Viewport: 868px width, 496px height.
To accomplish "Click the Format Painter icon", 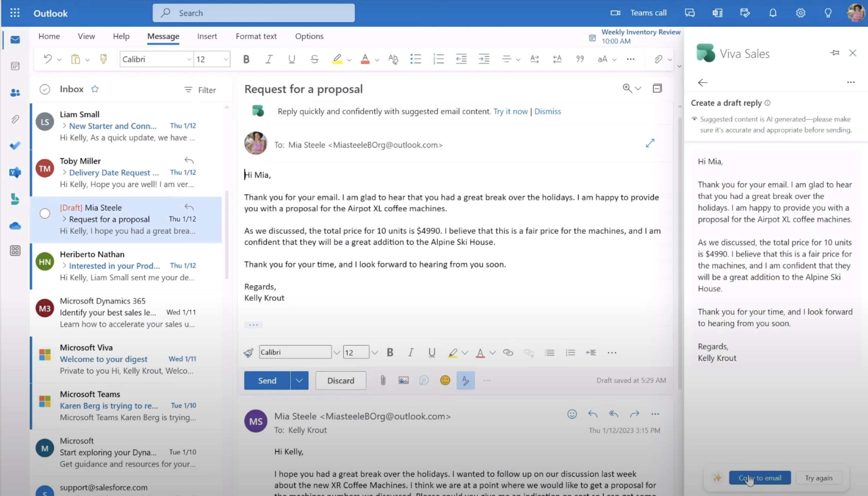I will click(103, 59).
